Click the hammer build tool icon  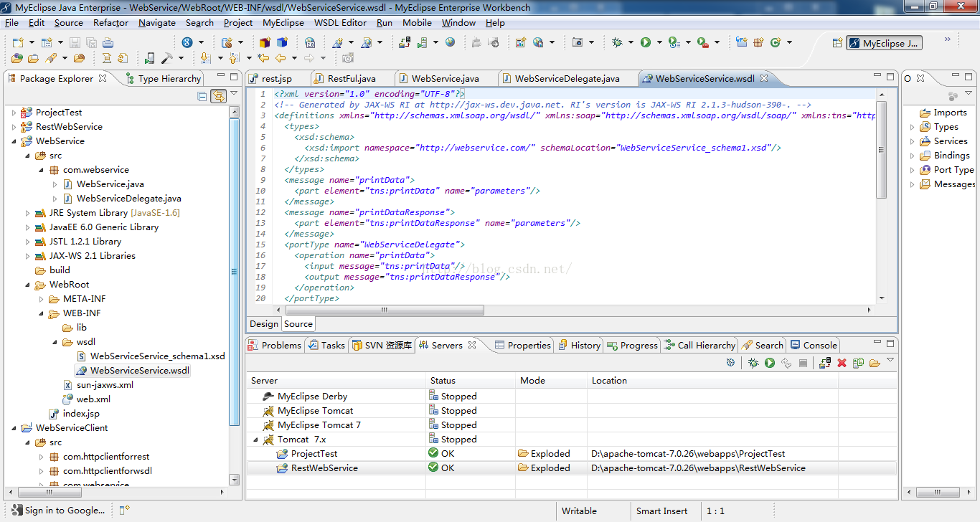(x=167, y=58)
